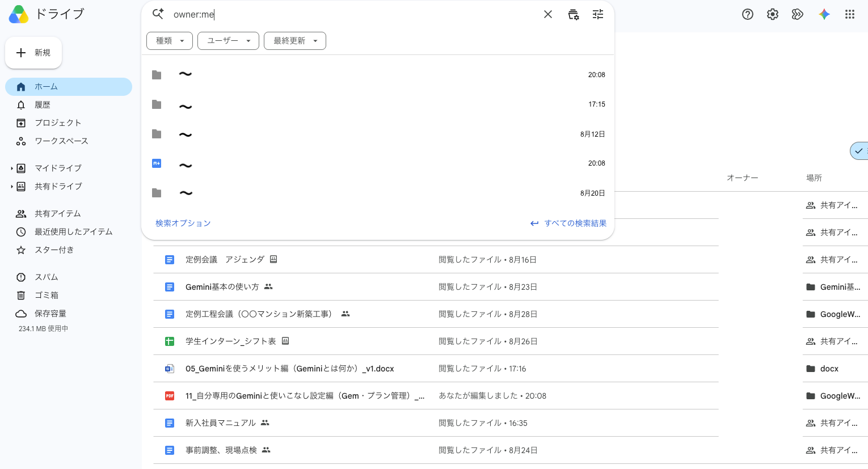Open the Google apps grid icon
Viewport: 868px width, 469px height.
coord(849,14)
